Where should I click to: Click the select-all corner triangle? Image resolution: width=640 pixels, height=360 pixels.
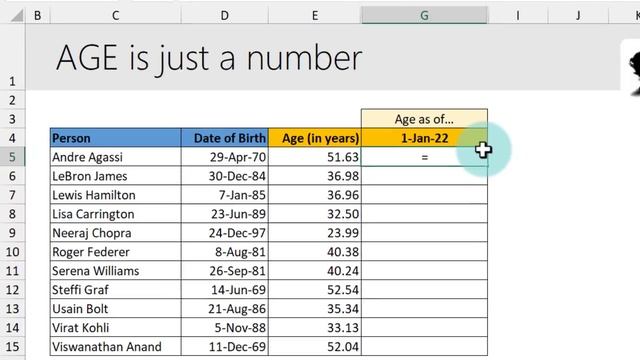[17, 16]
